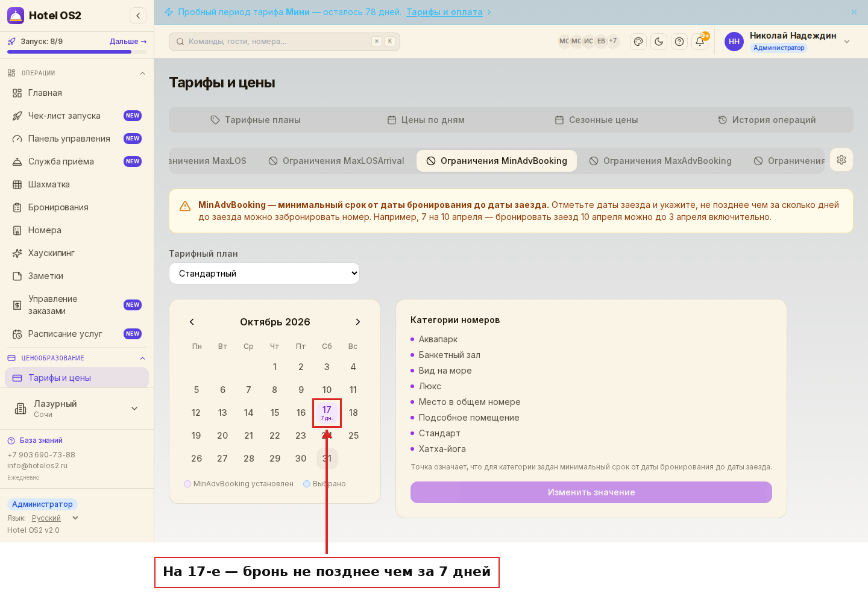The width and height of the screenshot is (868, 602).
Task: Collapse the ОПЕРАЦИИ section
Action: [x=77, y=73]
